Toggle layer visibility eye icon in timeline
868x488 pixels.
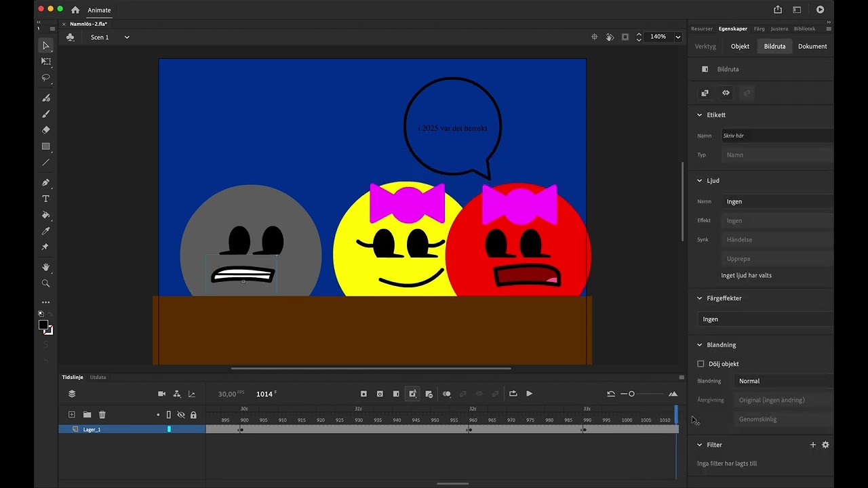(181, 415)
